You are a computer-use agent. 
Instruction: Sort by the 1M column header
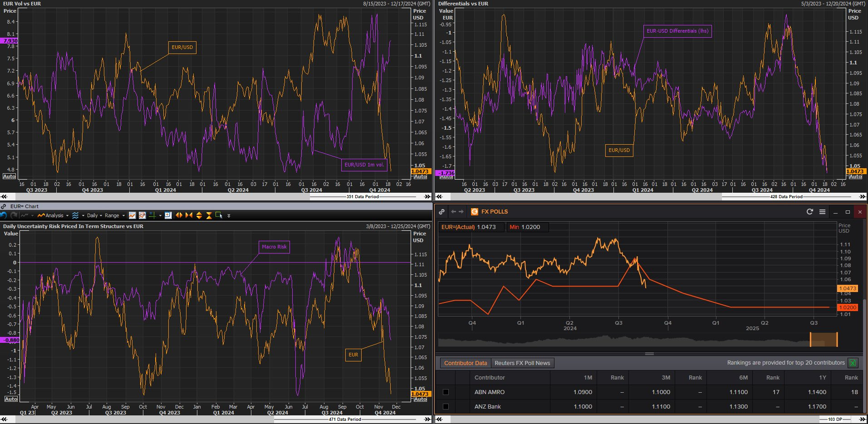click(x=574, y=377)
